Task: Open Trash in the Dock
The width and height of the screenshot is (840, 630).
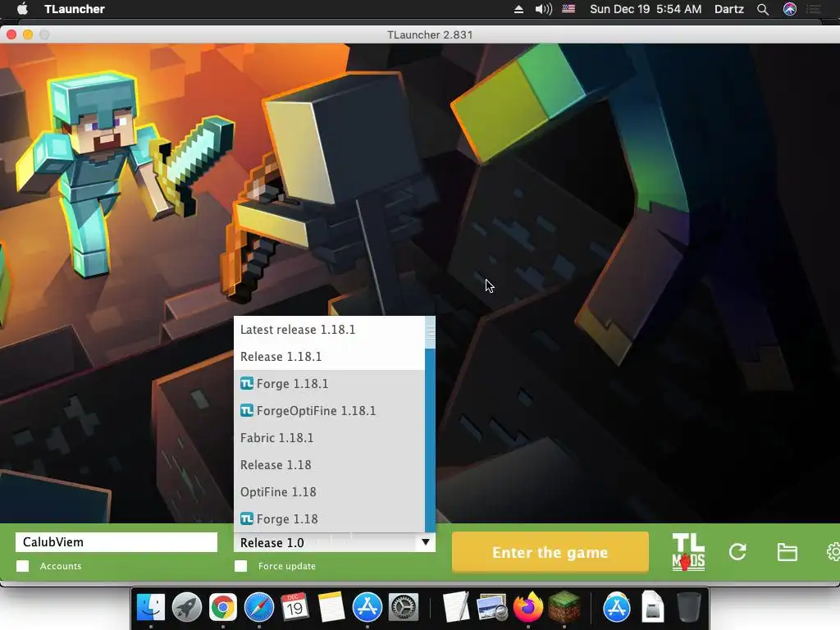Action: (689, 608)
